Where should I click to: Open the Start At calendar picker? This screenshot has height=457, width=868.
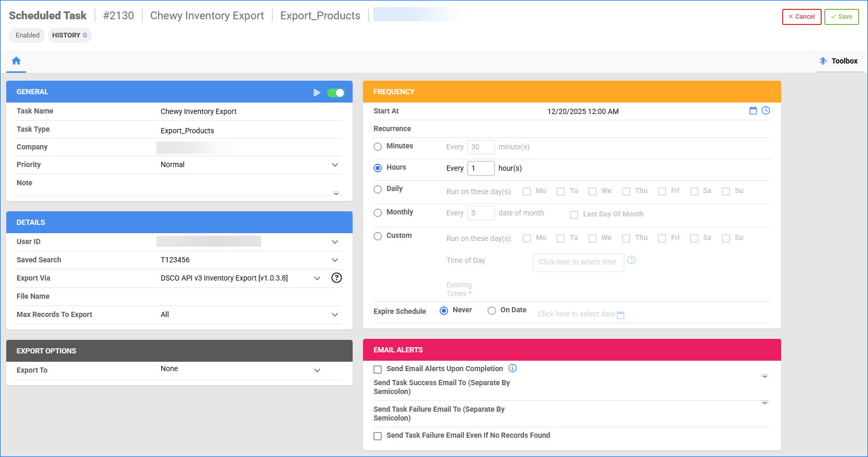(x=753, y=110)
